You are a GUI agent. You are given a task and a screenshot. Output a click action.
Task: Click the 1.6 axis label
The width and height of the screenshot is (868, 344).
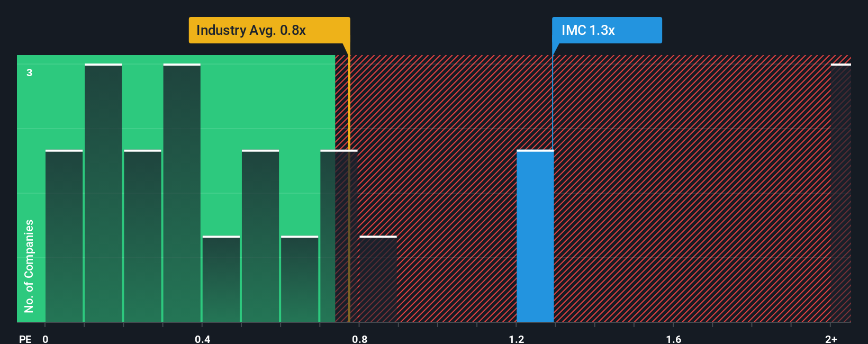tap(674, 339)
